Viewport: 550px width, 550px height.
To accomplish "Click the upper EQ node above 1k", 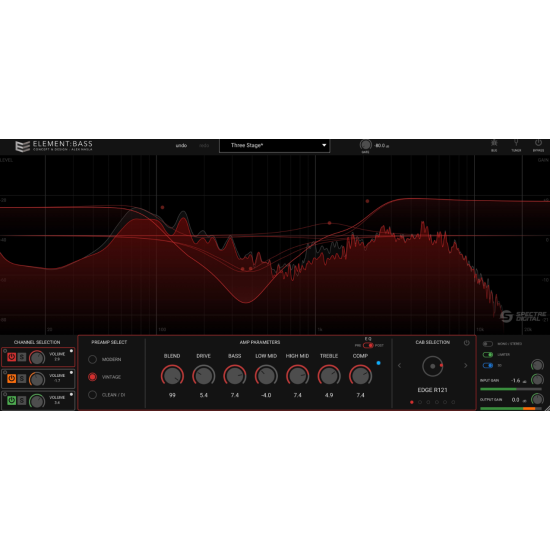I will 367,201.
